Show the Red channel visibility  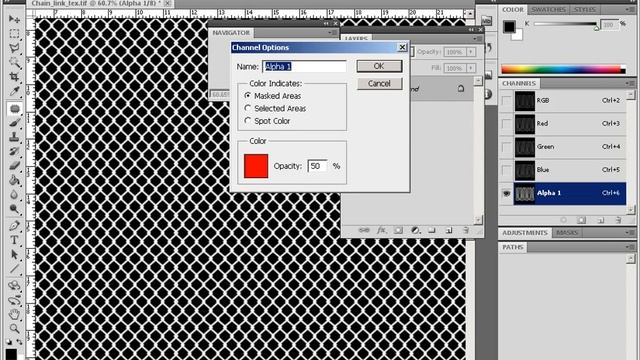tap(506, 124)
